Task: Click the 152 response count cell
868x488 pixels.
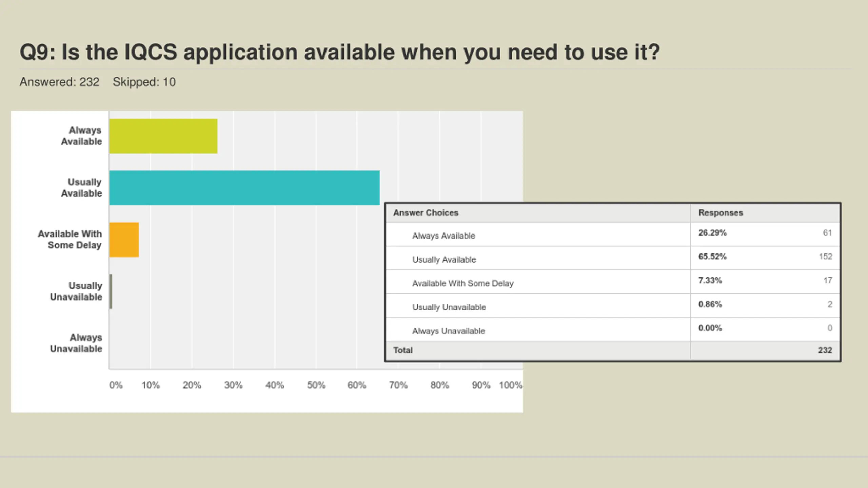Action: pos(825,257)
